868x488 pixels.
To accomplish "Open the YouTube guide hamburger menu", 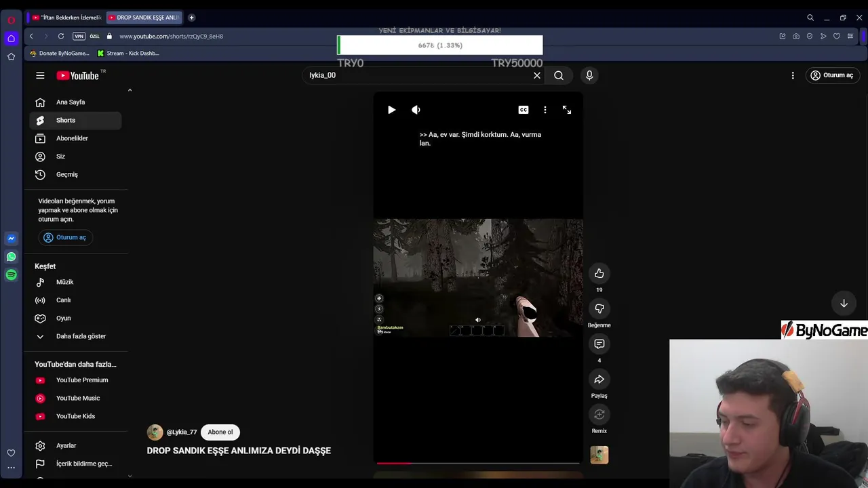I will point(40,75).
